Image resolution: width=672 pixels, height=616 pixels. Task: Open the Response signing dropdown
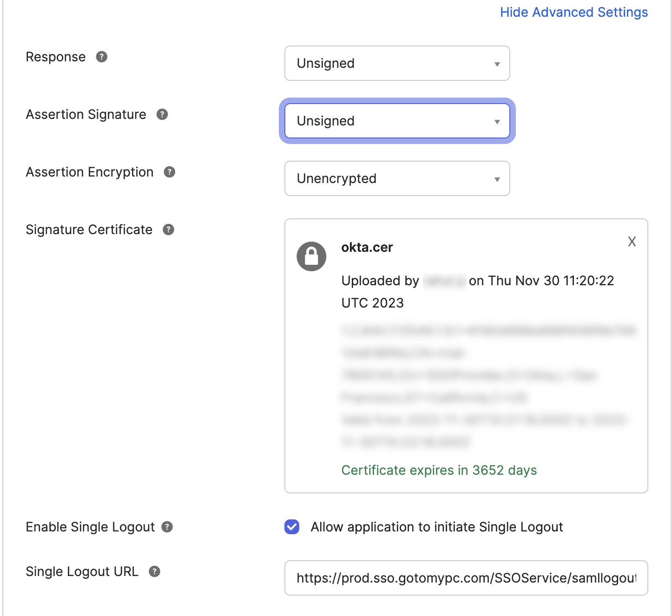pos(396,63)
